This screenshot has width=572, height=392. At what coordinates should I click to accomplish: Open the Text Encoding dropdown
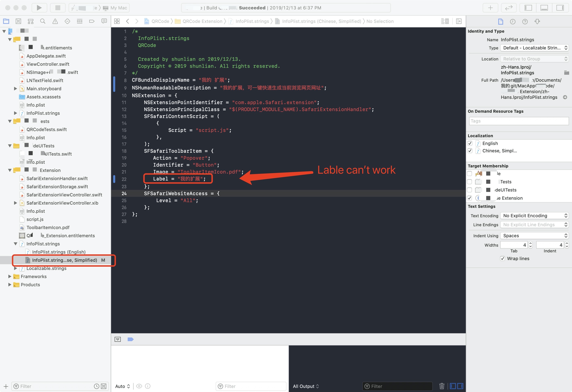point(534,216)
